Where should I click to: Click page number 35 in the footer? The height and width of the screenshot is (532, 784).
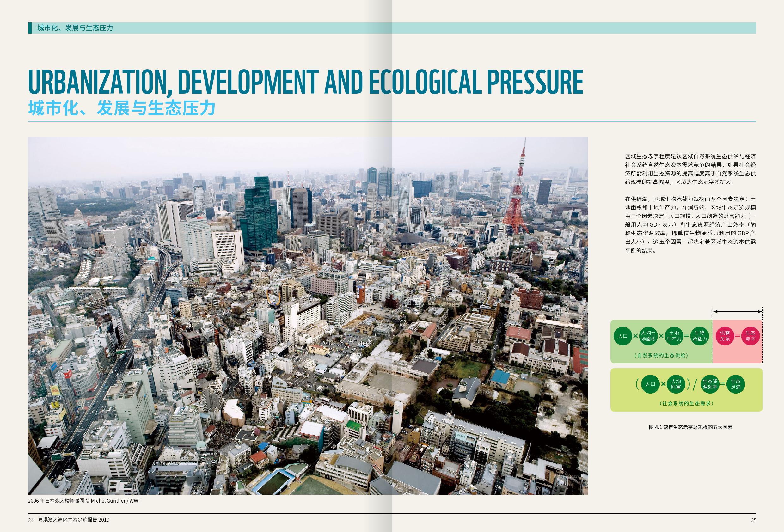coord(753,520)
